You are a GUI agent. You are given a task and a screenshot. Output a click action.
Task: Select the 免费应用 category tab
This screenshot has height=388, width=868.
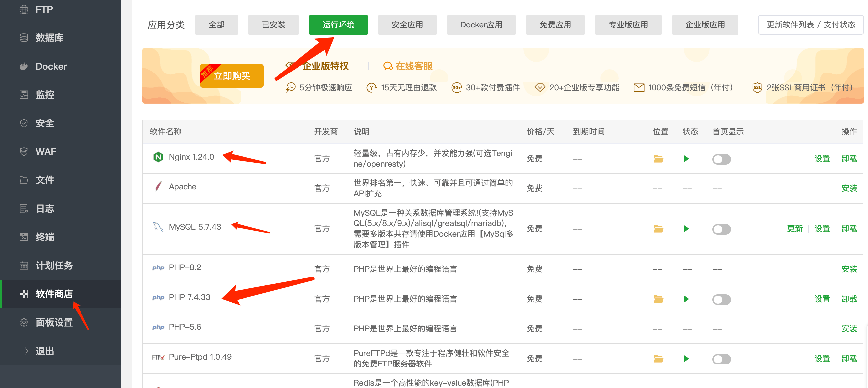(555, 24)
